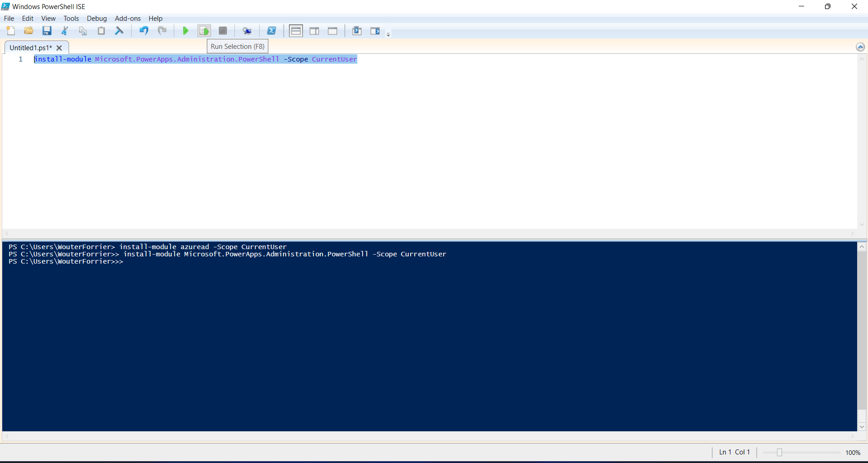Redo the last edit
868x463 pixels.
162,31
